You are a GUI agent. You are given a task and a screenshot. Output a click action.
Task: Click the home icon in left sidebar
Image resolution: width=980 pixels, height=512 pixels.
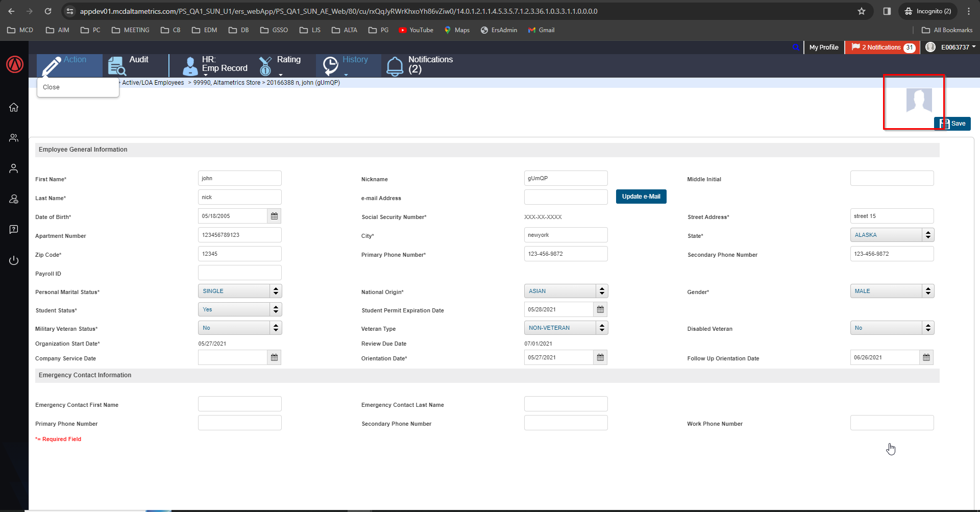(x=14, y=107)
